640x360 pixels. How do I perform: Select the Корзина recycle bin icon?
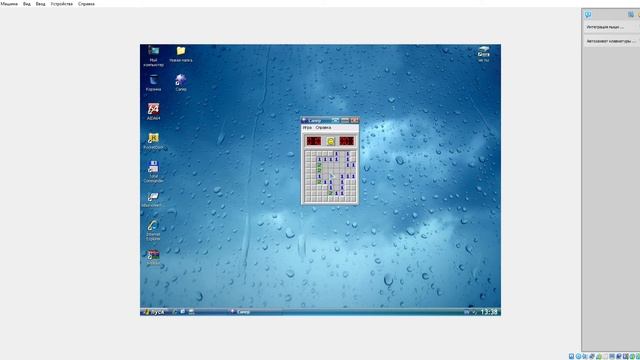click(153, 83)
